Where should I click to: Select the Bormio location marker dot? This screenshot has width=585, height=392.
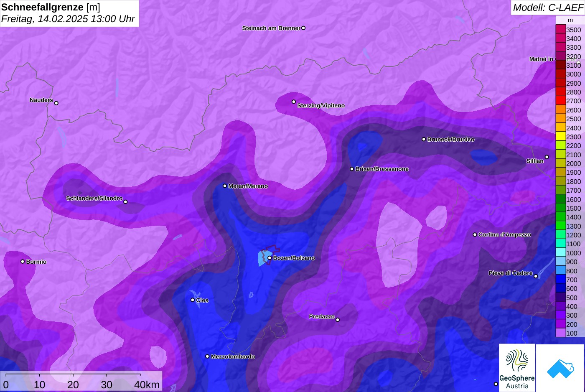pyautogui.click(x=23, y=262)
